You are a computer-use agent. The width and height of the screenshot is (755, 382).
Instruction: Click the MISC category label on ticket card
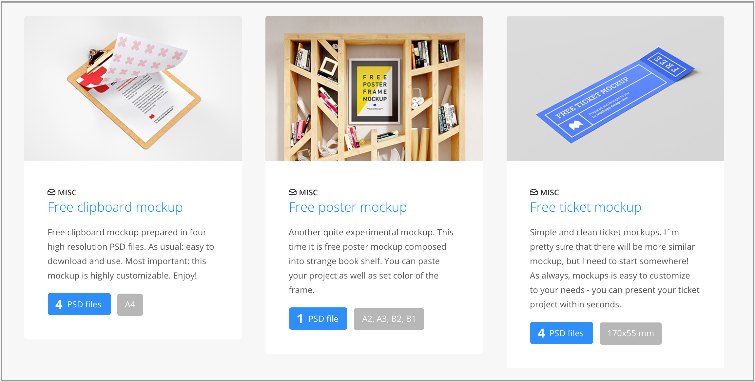(x=549, y=192)
